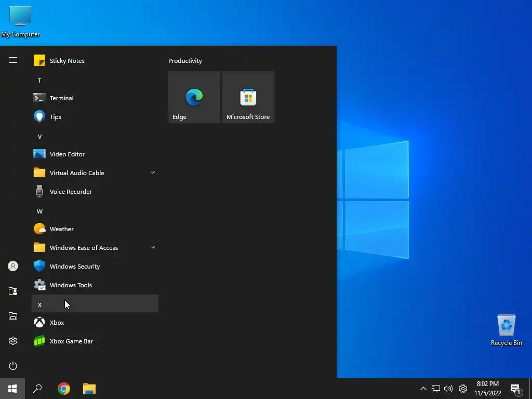The height and width of the screenshot is (399, 532).
Task: Open Xbox Game Bar
Action: click(x=95, y=341)
